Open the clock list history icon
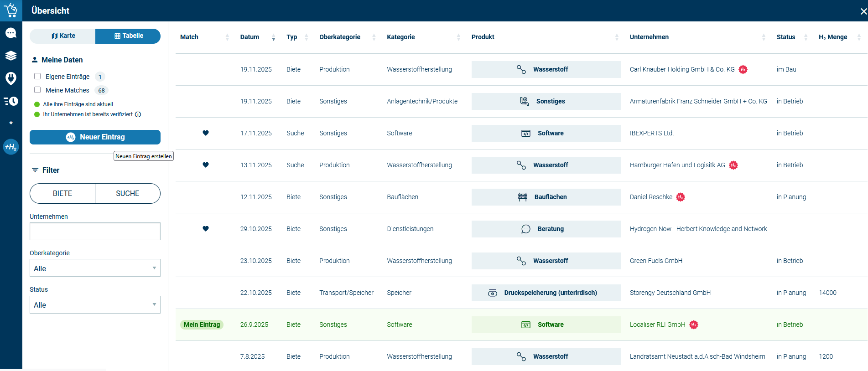The height and width of the screenshot is (371, 868). (x=11, y=101)
